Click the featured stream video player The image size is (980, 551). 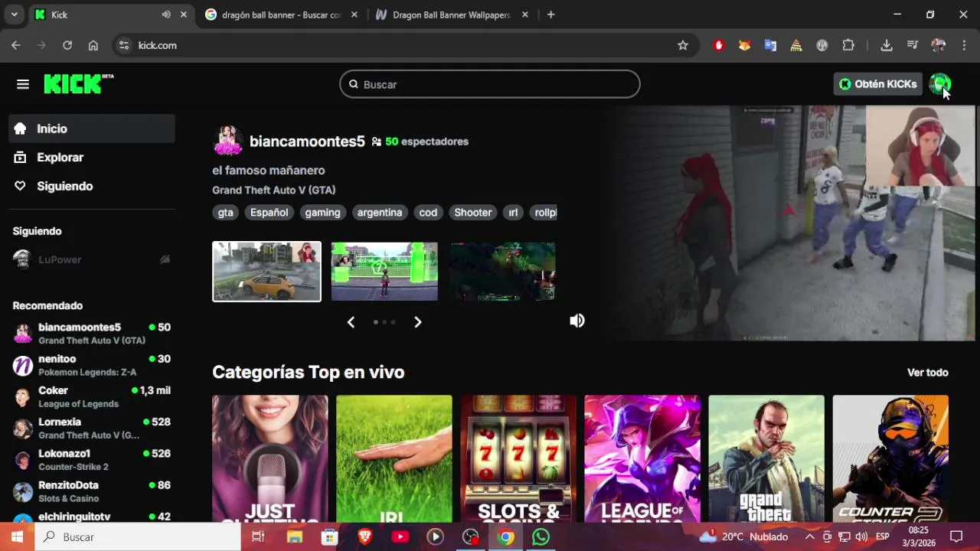point(789,223)
